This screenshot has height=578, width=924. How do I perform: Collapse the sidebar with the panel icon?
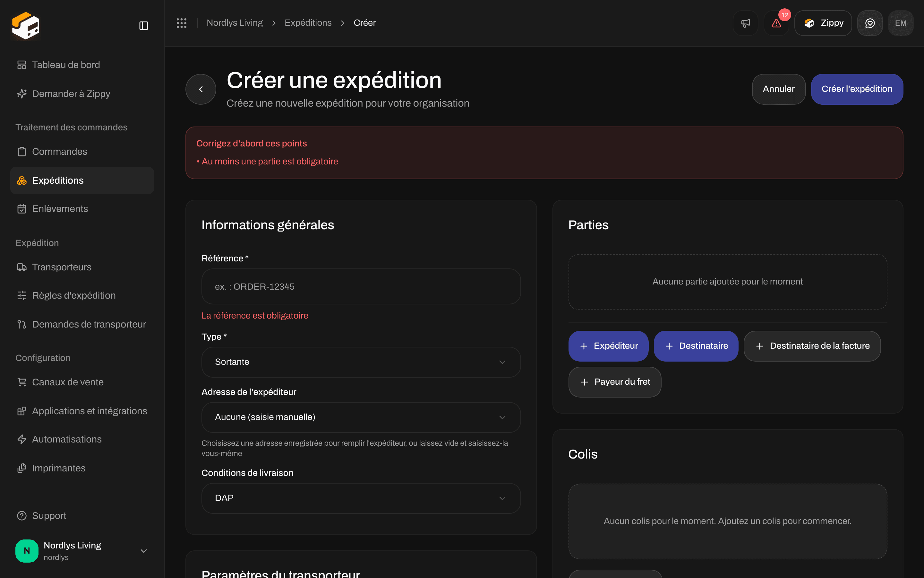pos(143,26)
